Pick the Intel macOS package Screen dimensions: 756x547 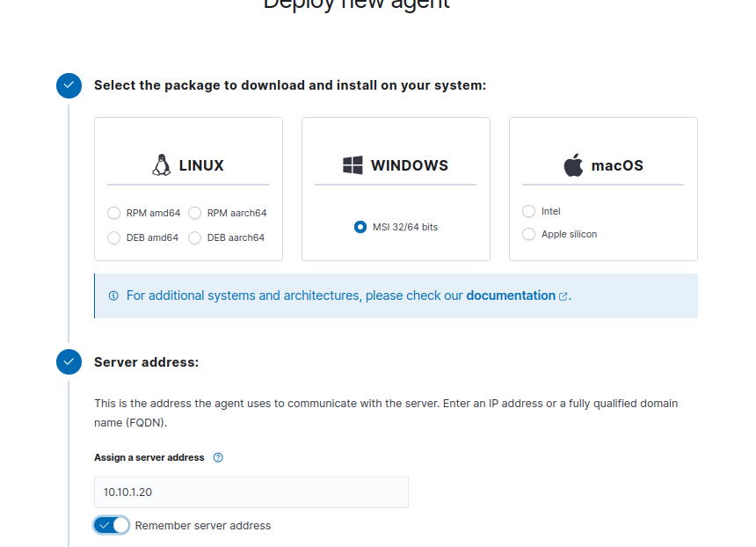[x=528, y=211]
